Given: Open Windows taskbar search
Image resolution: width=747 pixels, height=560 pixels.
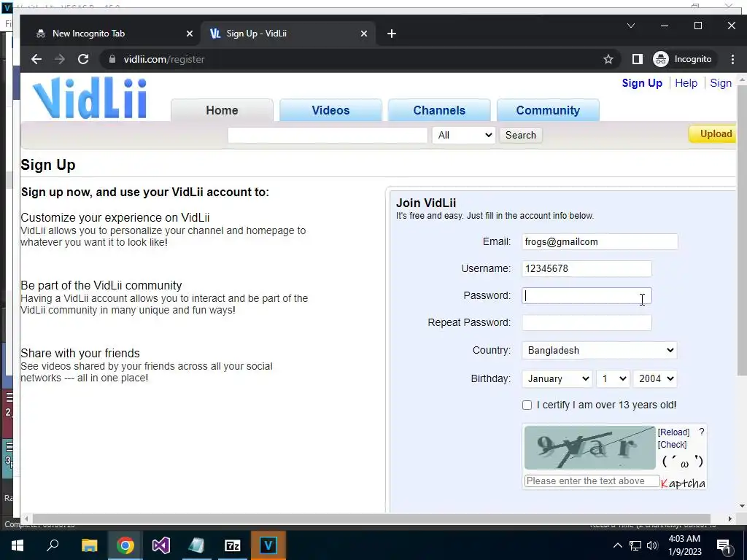Looking at the screenshot, I should click(x=53, y=545).
